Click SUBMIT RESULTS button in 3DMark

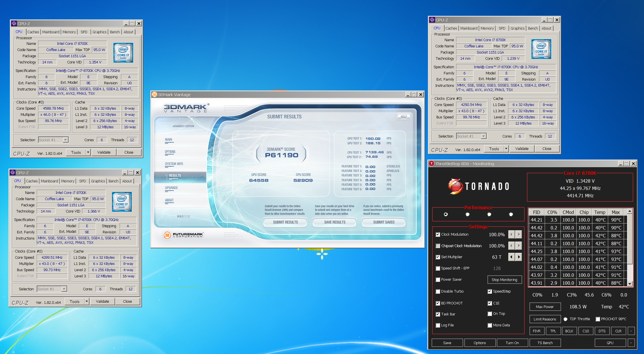pos(285,222)
